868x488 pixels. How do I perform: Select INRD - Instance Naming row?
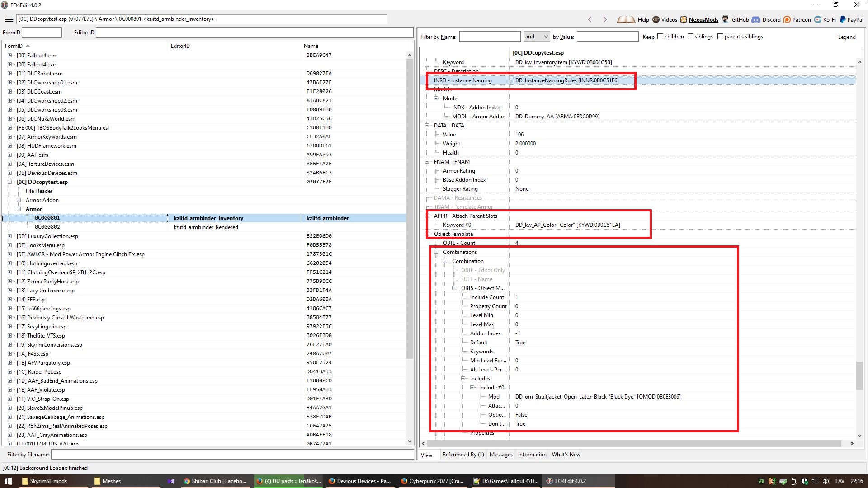[x=637, y=80]
